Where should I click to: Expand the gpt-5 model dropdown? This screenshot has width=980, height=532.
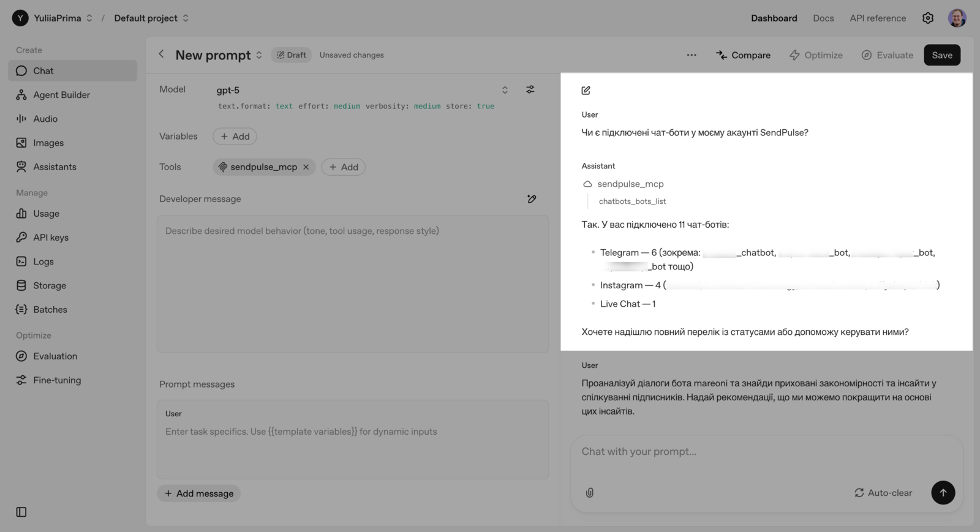pos(505,90)
